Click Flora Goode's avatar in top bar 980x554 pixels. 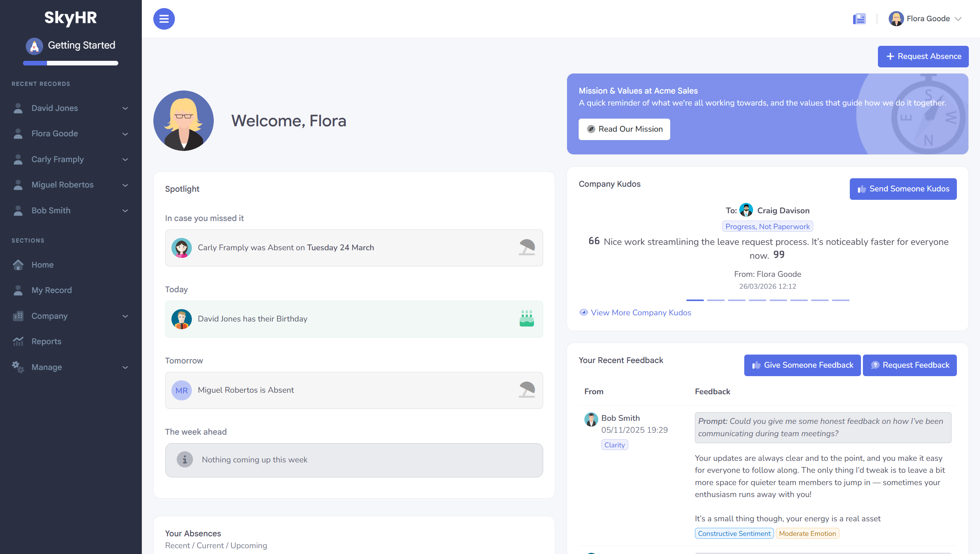point(896,18)
